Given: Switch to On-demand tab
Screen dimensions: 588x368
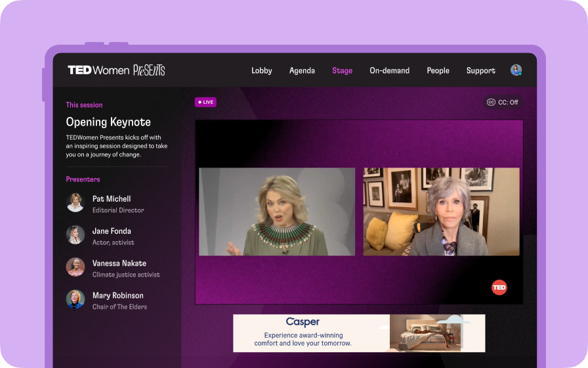Looking at the screenshot, I should point(389,70).
